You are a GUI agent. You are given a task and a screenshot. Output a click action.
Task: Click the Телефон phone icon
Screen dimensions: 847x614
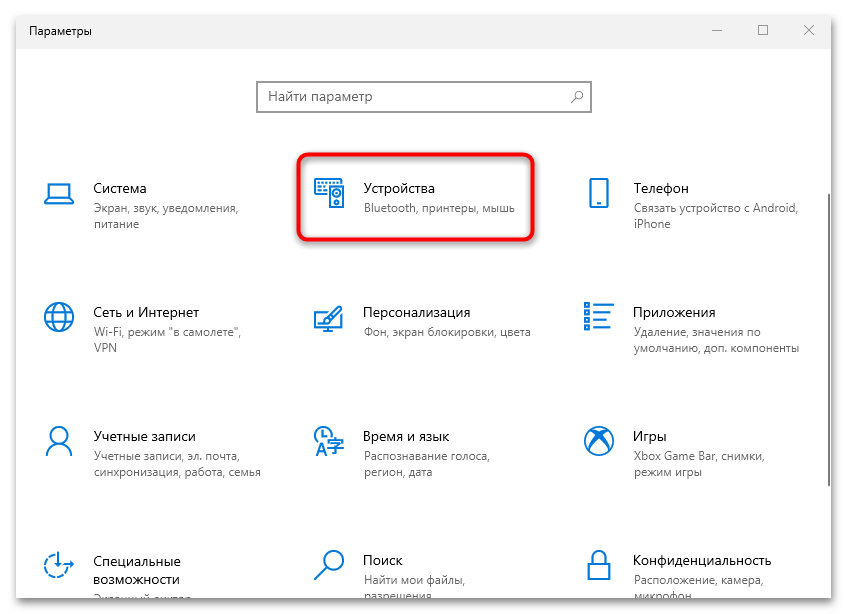coord(598,193)
